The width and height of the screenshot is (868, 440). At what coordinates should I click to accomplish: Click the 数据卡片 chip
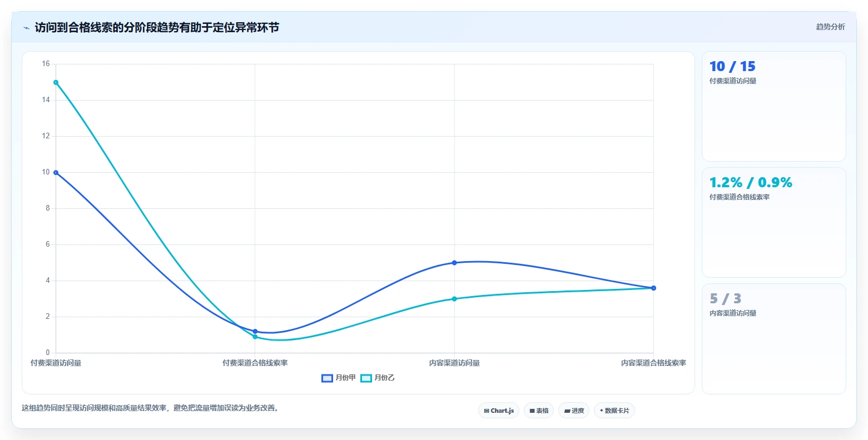click(614, 411)
